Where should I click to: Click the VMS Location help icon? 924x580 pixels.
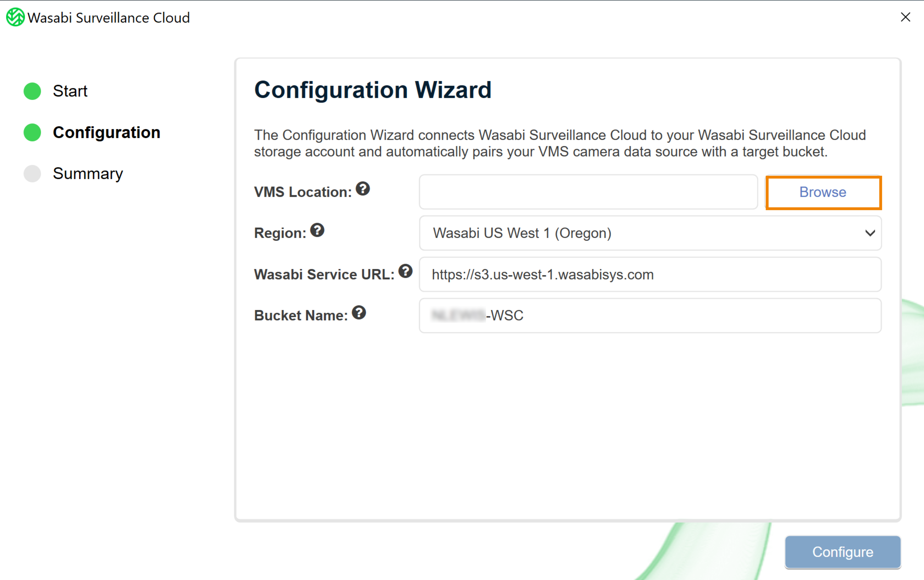coord(362,189)
